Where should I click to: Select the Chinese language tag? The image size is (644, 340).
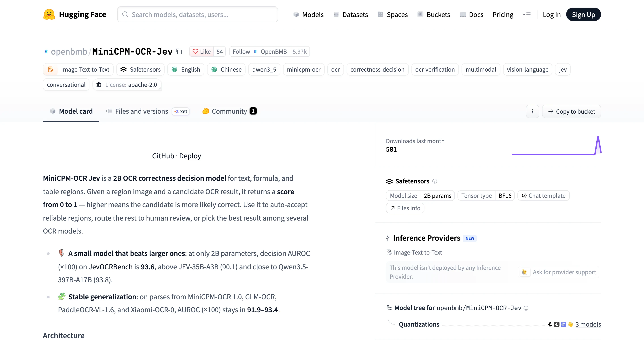coord(226,70)
